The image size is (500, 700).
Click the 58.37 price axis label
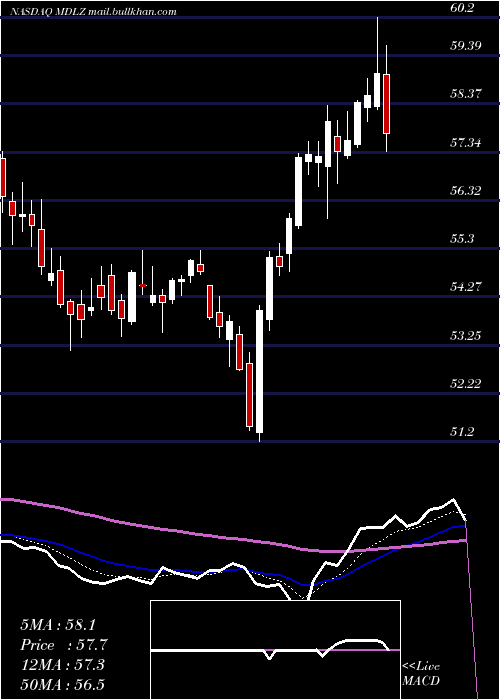click(x=466, y=93)
